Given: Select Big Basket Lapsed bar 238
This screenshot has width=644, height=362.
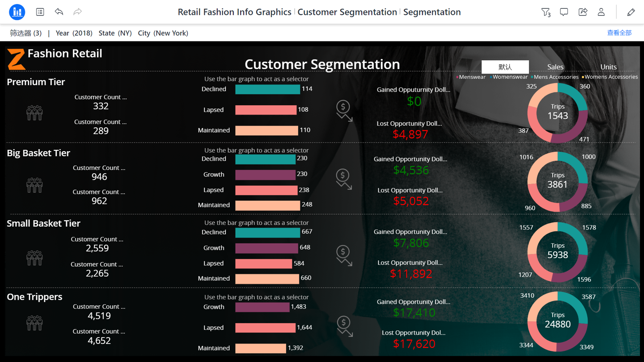Looking at the screenshot, I should point(267,190).
